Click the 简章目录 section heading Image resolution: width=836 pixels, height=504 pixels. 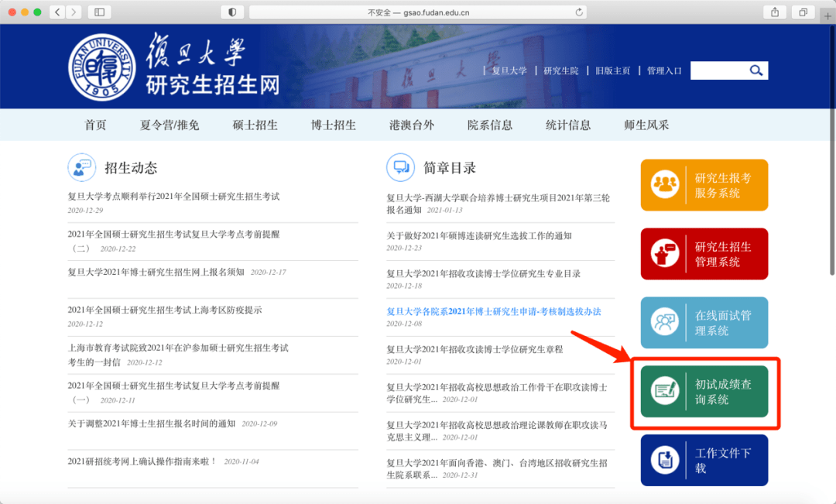pos(450,168)
